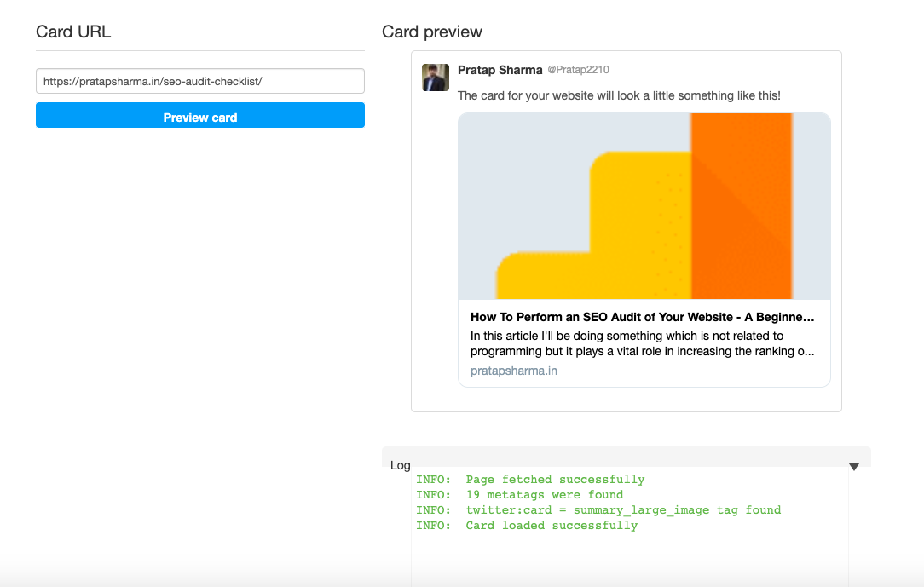The height and width of the screenshot is (587, 924).
Task: Click the twitter:card summary_large_image log line
Action: (x=598, y=510)
